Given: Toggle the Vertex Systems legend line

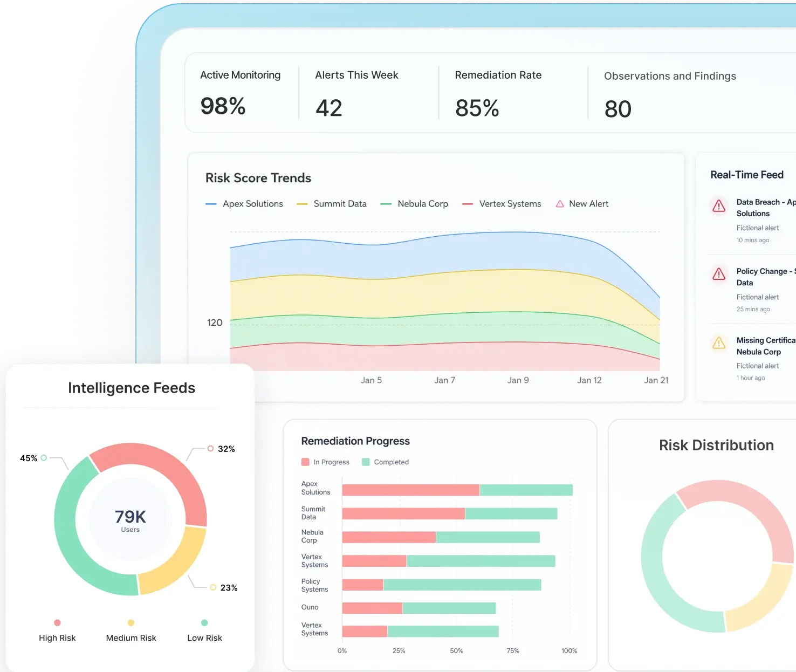Looking at the screenshot, I should click(x=468, y=204).
